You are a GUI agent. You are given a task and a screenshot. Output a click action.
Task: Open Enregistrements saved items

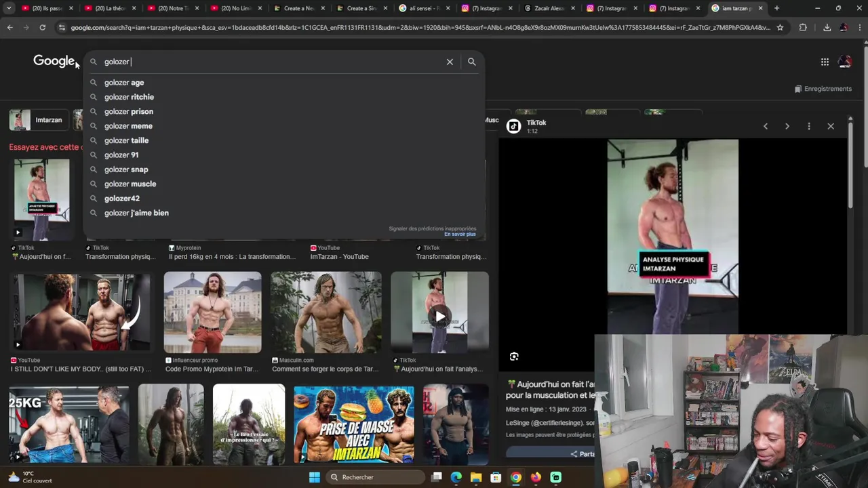point(823,89)
